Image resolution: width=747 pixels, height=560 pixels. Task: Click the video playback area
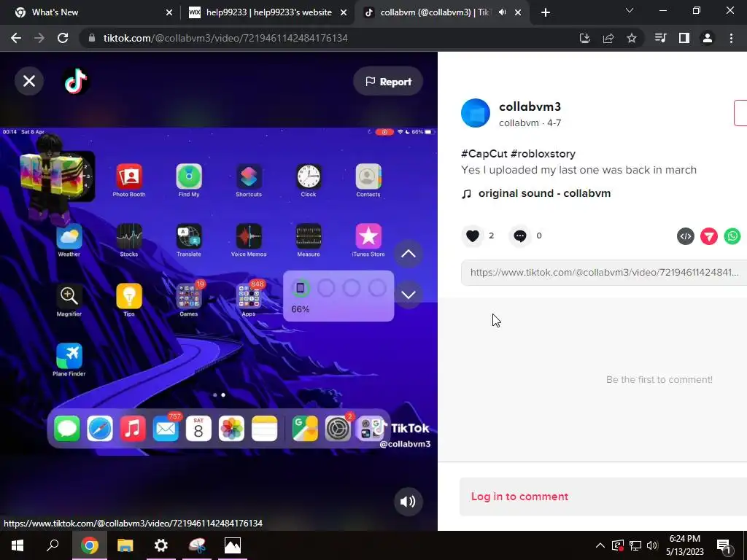pos(219,291)
